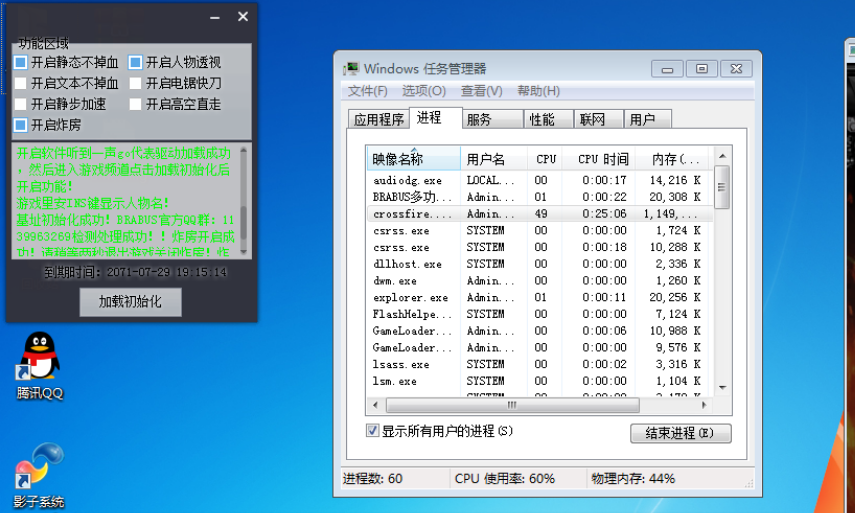Uncheck 显示所有用户的进程 checkbox
This screenshot has width=855, height=513.
372,431
